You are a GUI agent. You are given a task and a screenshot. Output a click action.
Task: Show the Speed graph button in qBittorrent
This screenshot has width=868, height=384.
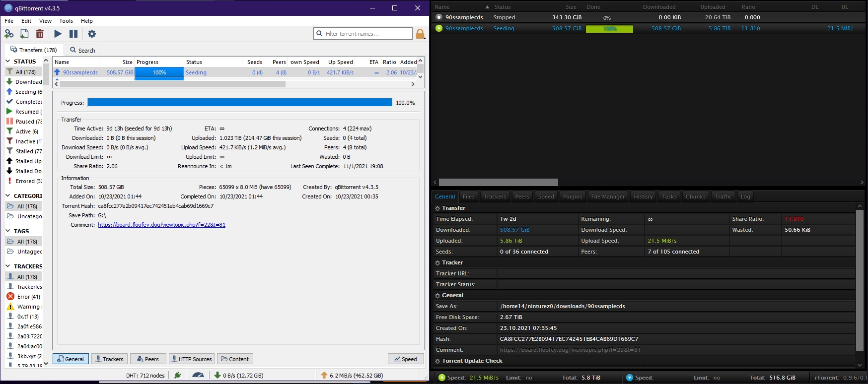(406, 359)
